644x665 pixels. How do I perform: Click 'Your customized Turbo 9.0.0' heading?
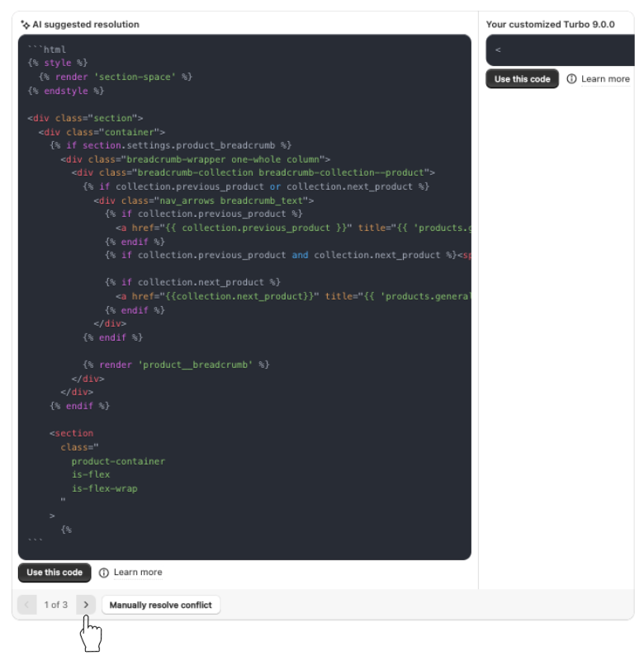point(550,25)
